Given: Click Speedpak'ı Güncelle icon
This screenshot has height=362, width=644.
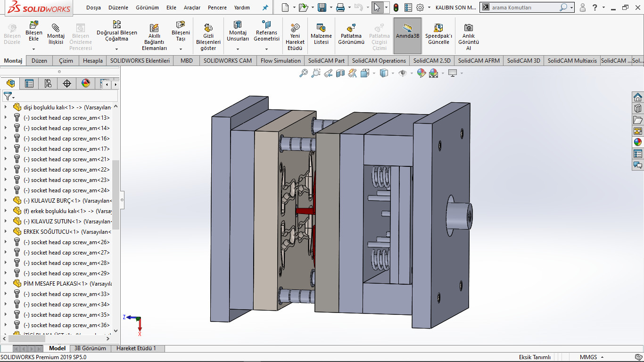Looking at the screenshot, I should 438,28.
